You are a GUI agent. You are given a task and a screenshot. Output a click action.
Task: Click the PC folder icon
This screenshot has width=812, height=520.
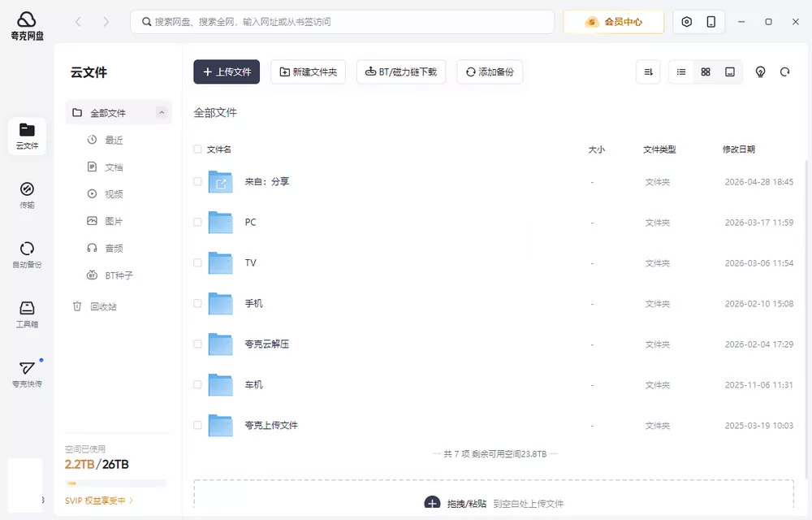(221, 222)
